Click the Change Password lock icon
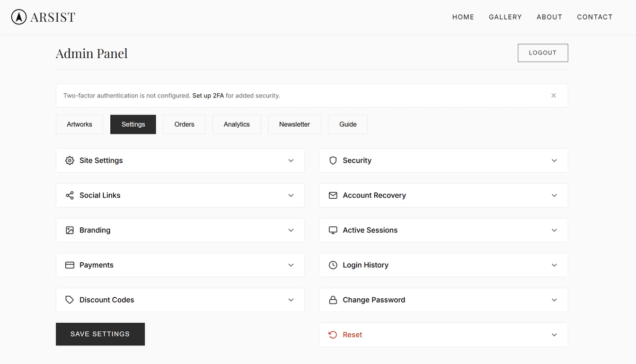Screen dimensions: 636x364 [333, 299]
